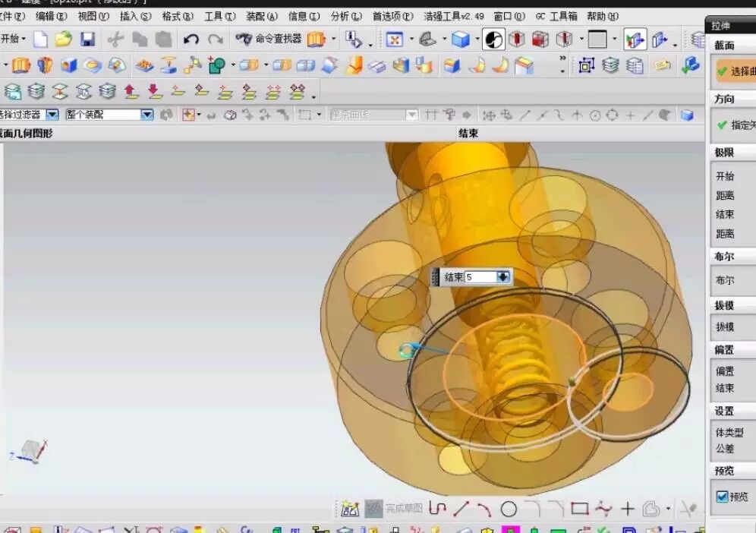
Task: Open the 插入(S) Insert menu
Action: pos(135,16)
